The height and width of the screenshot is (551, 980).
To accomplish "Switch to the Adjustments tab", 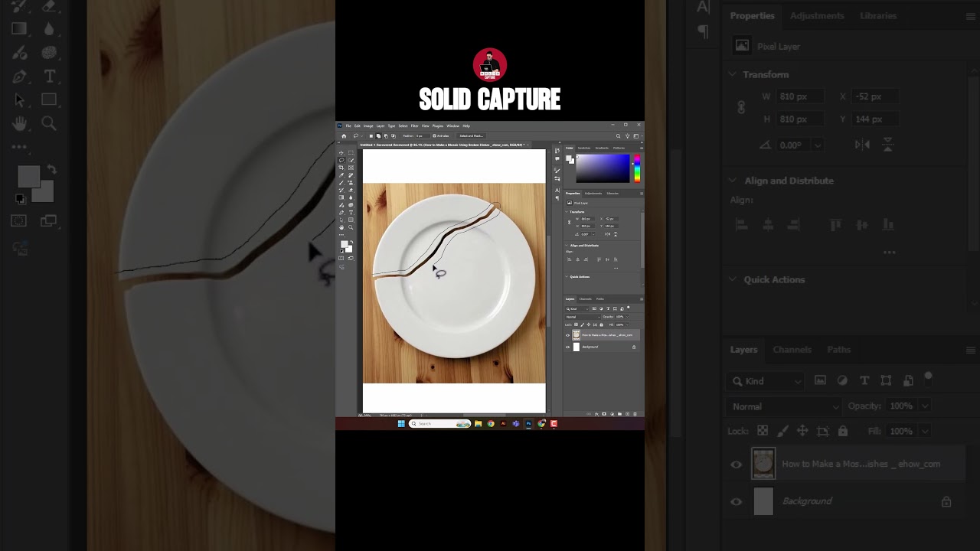I will pyautogui.click(x=593, y=194).
